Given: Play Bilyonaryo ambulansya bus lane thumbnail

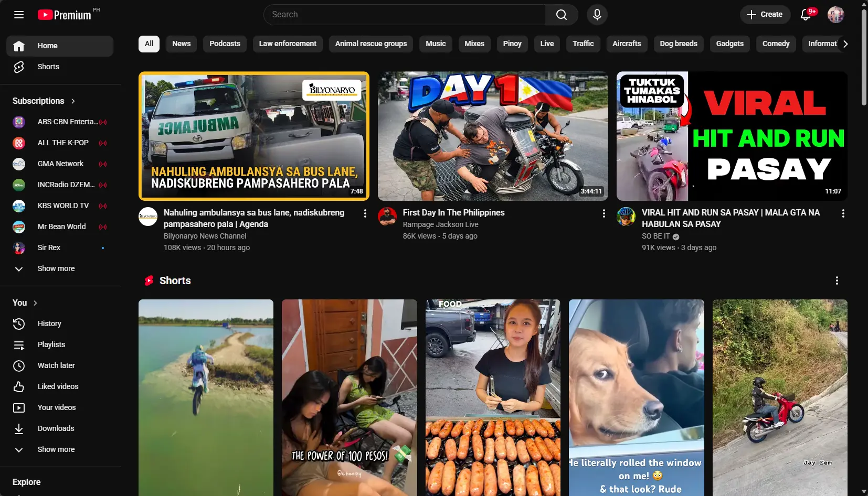Looking at the screenshot, I should pyautogui.click(x=254, y=136).
